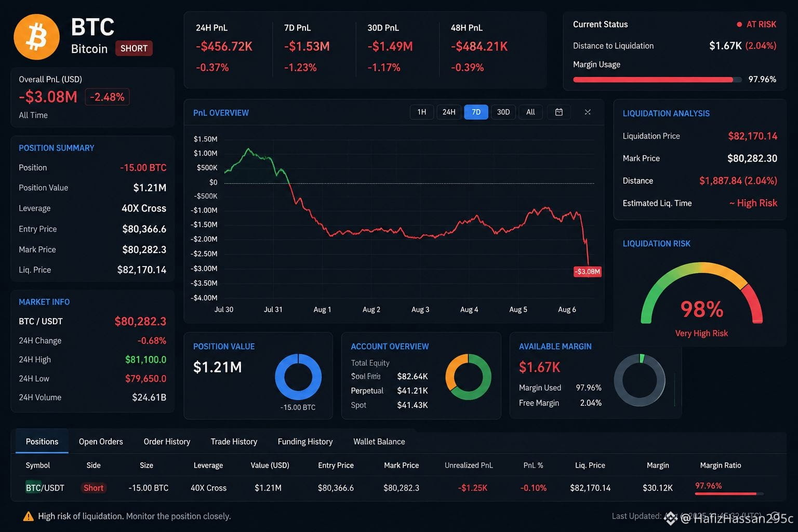The height and width of the screenshot is (532, 798).
Task: Click the red AT RISK status dot
Action: (x=739, y=24)
